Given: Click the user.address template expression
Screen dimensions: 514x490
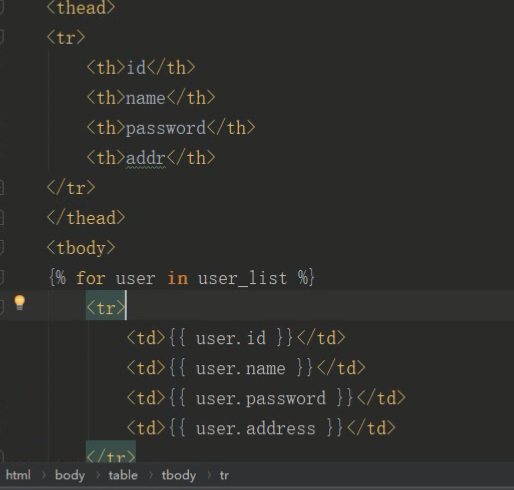Looking at the screenshot, I should click(x=256, y=428).
